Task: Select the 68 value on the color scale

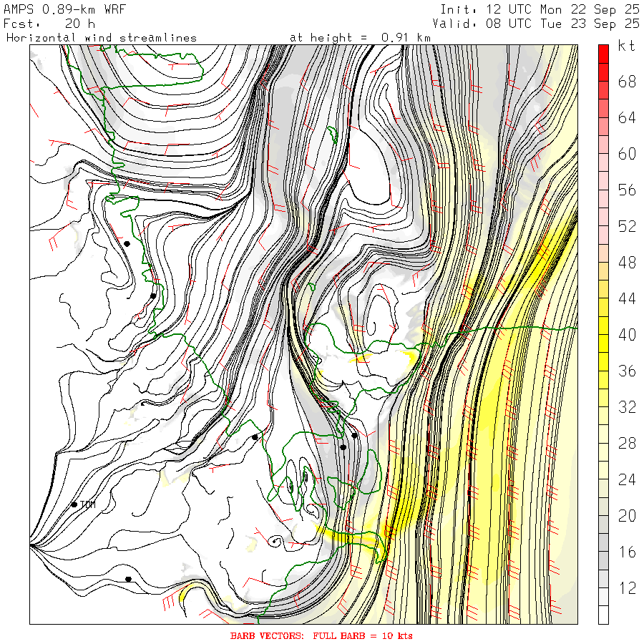Action: click(x=627, y=82)
